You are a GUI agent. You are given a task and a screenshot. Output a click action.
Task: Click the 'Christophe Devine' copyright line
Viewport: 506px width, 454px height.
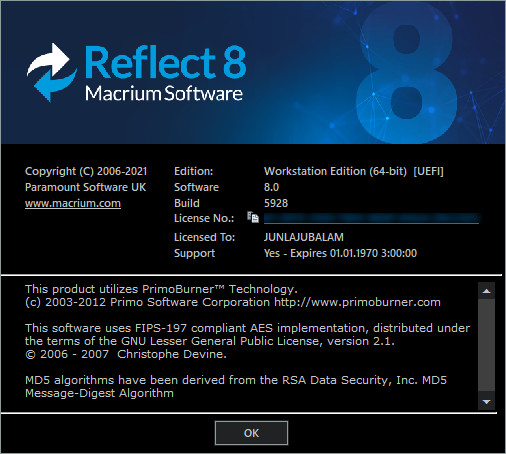(126, 354)
